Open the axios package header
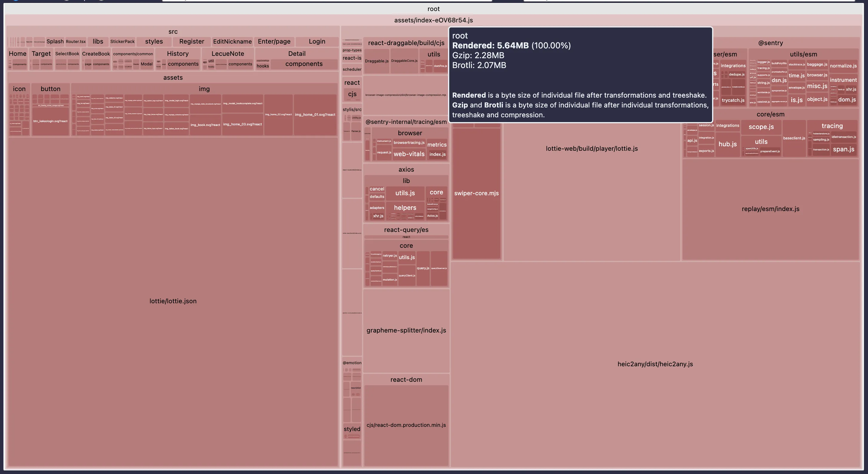The image size is (868, 474). click(x=406, y=170)
